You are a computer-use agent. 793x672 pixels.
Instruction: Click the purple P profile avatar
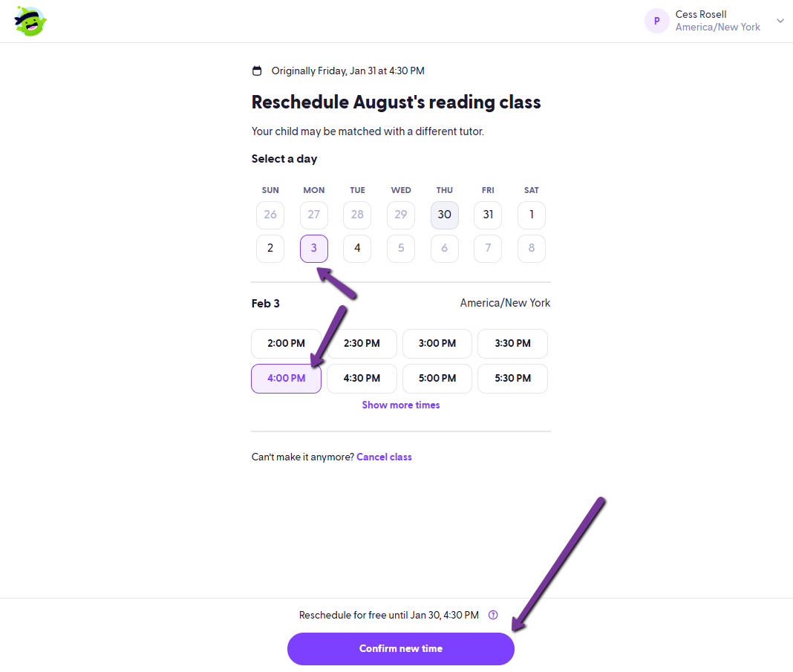(x=657, y=21)
